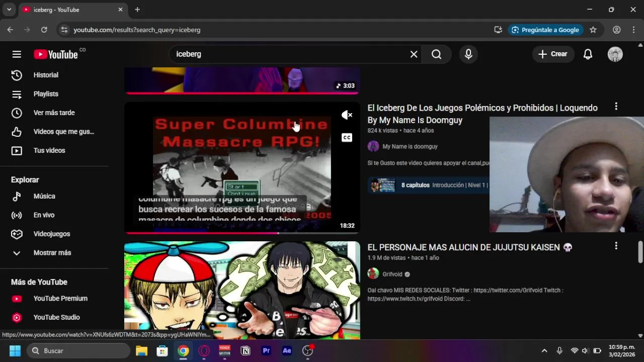Screen dimensions: 644x362
Task: Close the iceberg - YouTube tab
Action: coord(120,10)
